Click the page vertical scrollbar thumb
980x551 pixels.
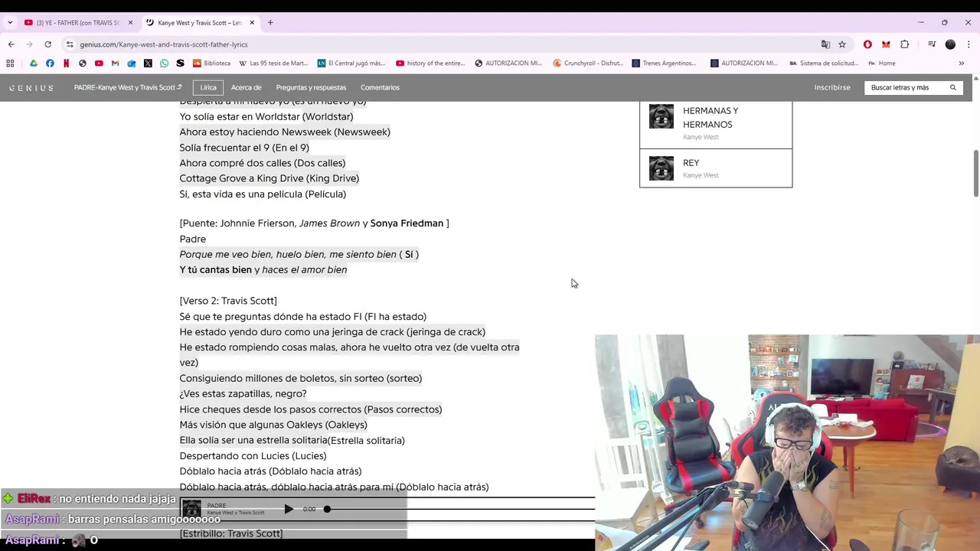coord(975,173)
